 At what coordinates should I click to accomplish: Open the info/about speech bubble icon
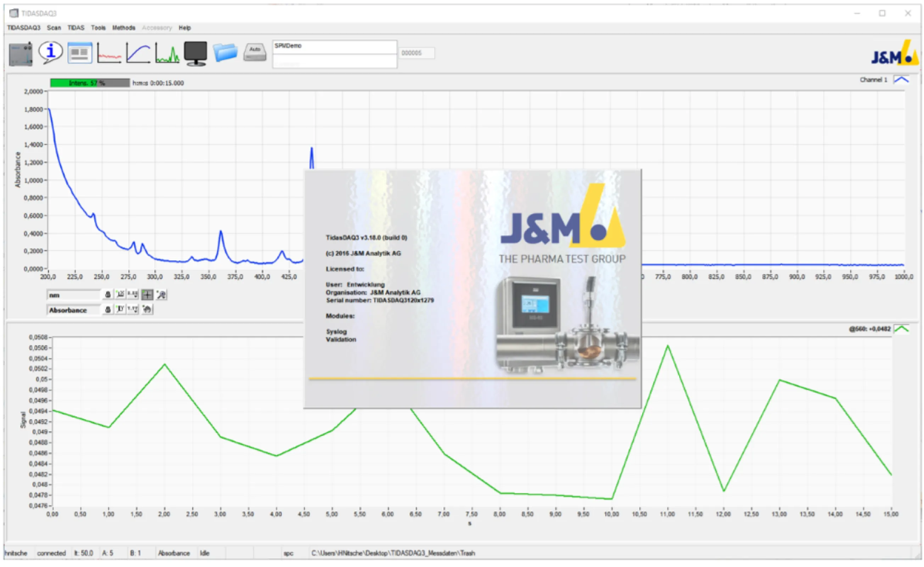tap(50, 52)
